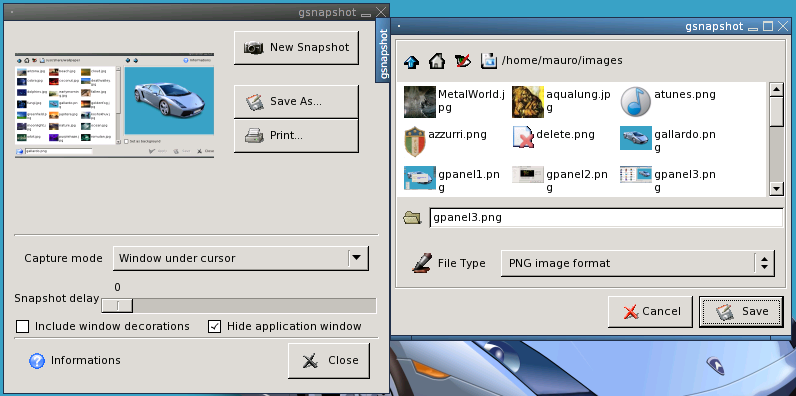Cancel the save dialog

pyautogui.click(x=650, y=312)
